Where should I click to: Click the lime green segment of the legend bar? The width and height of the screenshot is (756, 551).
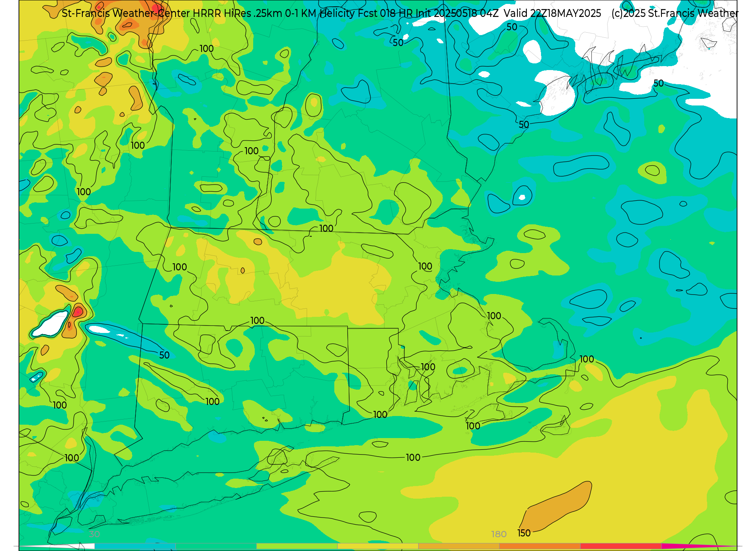pos(297,546)
